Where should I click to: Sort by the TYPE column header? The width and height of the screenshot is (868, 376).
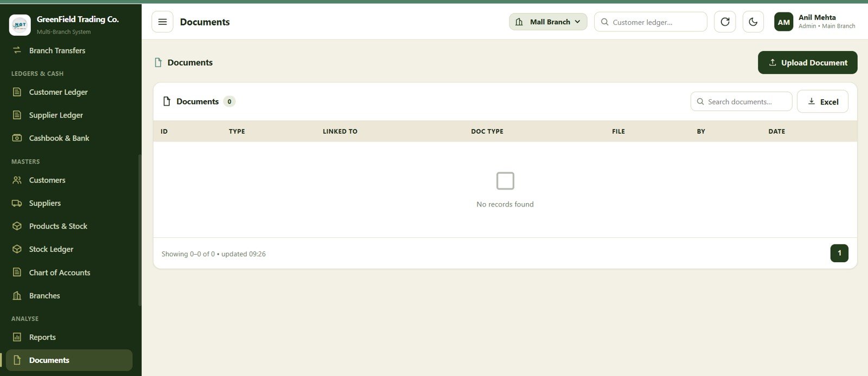pos(237,132)
